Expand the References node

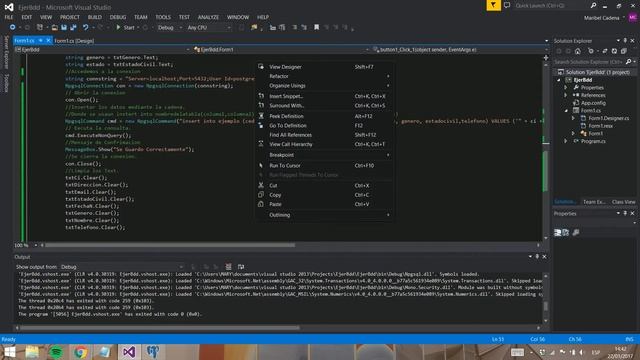[x=566, y=95]
